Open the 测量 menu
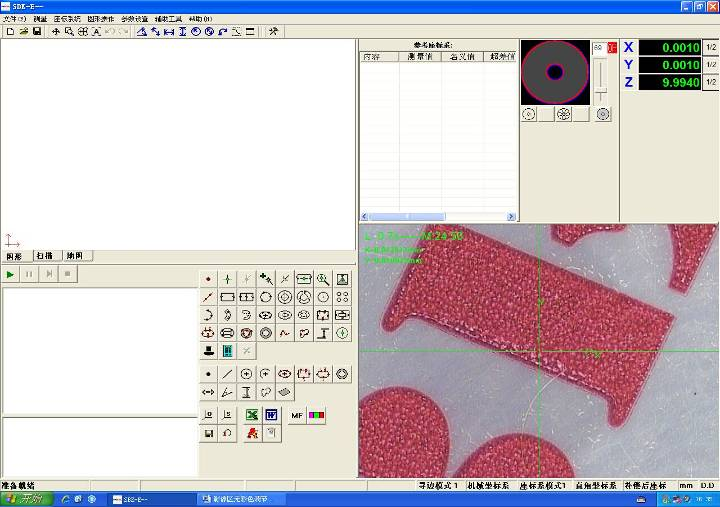 pos(40,19)
